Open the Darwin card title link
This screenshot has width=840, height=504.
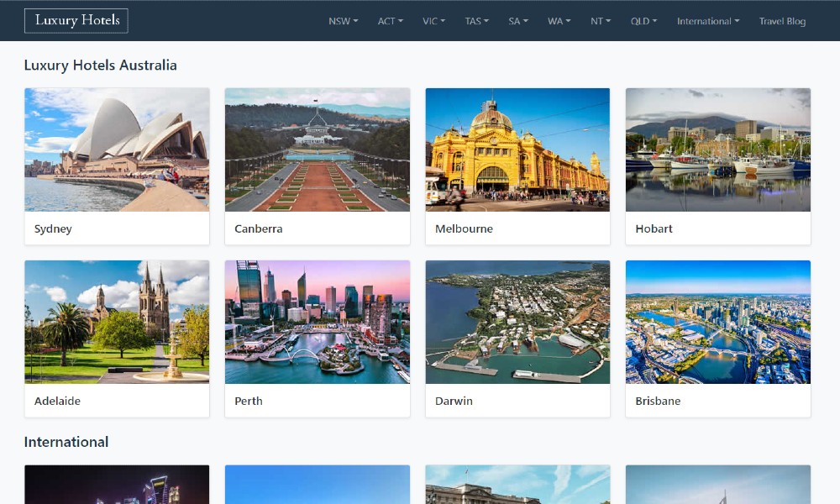tap(454, 402)
